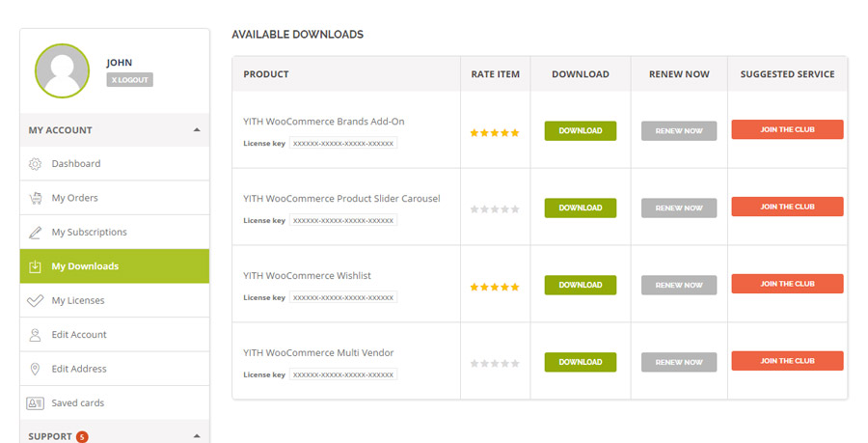Click the My Orders cart icon
Viewport: 868px width, 443px height.
(36, 198)
